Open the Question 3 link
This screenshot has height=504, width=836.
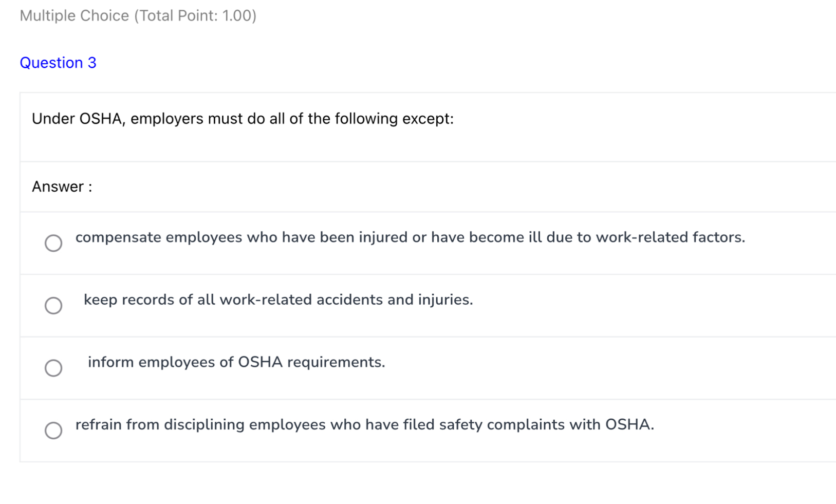point(58,63)
